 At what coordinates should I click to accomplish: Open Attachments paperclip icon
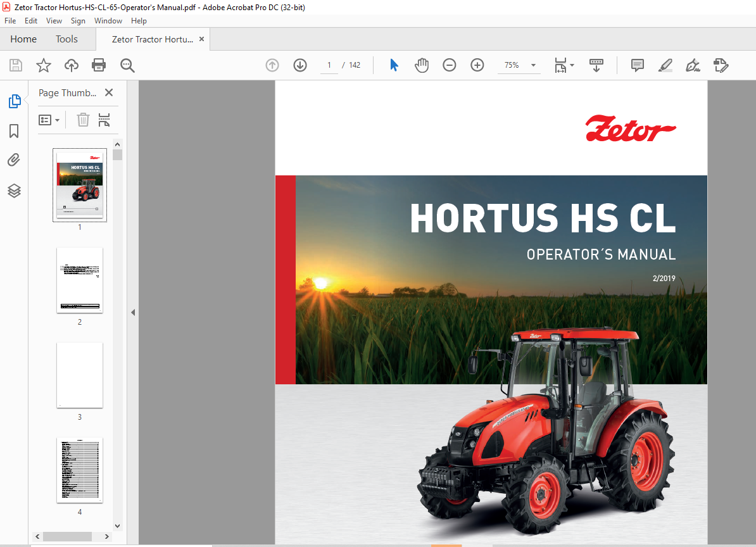click(14, 160)
